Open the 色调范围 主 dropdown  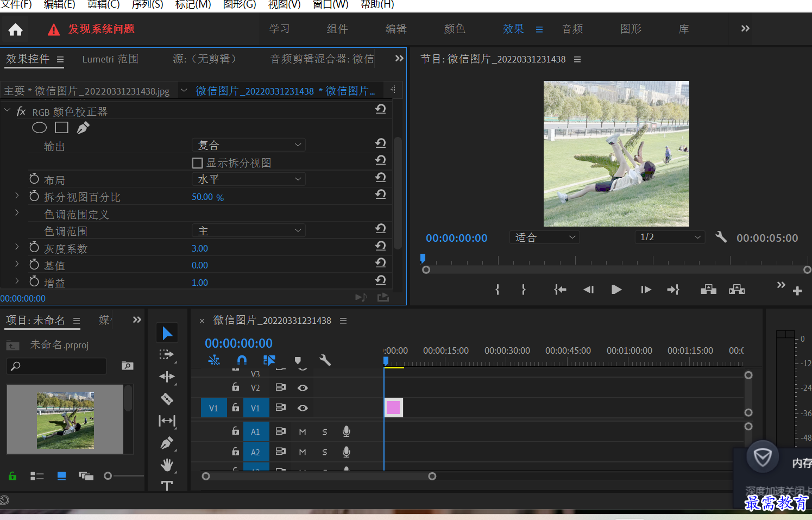click(x=249, y=231)
